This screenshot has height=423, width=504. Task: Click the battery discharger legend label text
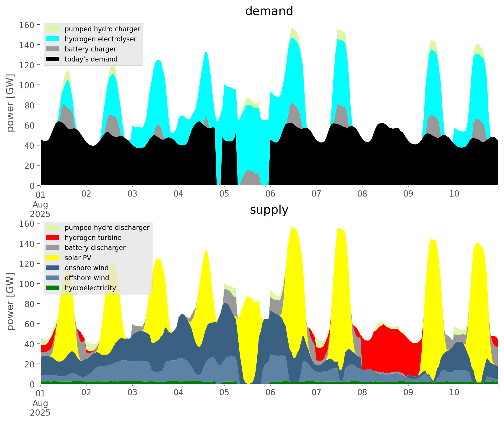(x=95, y=248)
